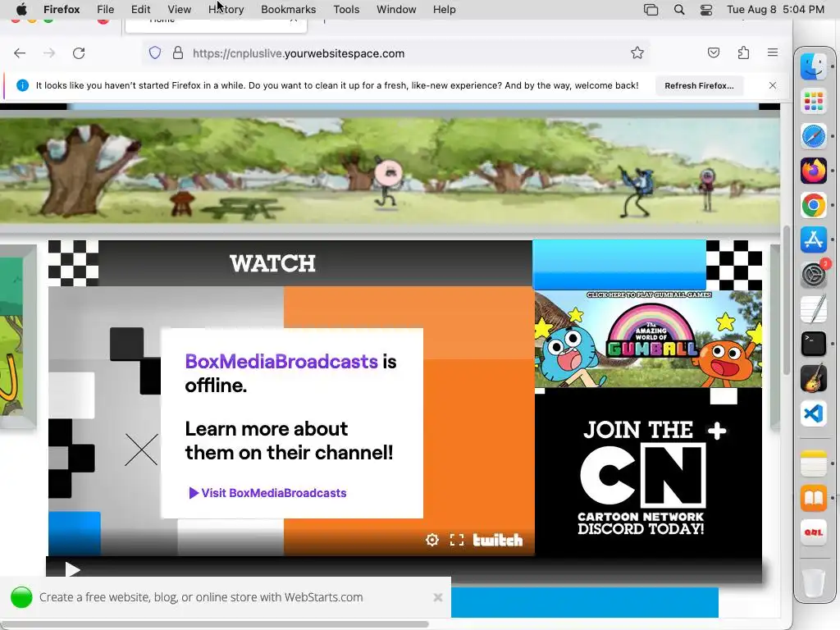840x630 pixels.
Task: Open the Gumball games banner
Action: click(648, 339)
